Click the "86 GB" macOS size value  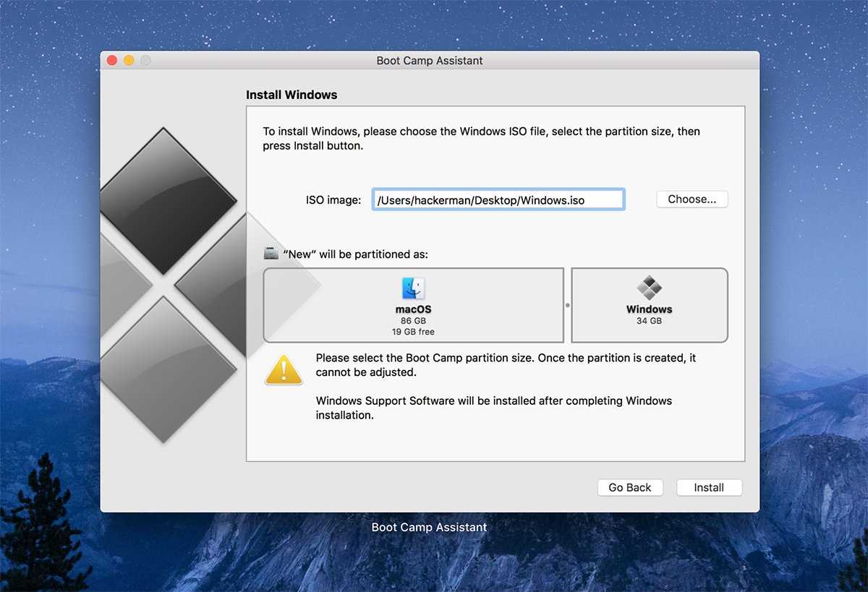(414, 321)
